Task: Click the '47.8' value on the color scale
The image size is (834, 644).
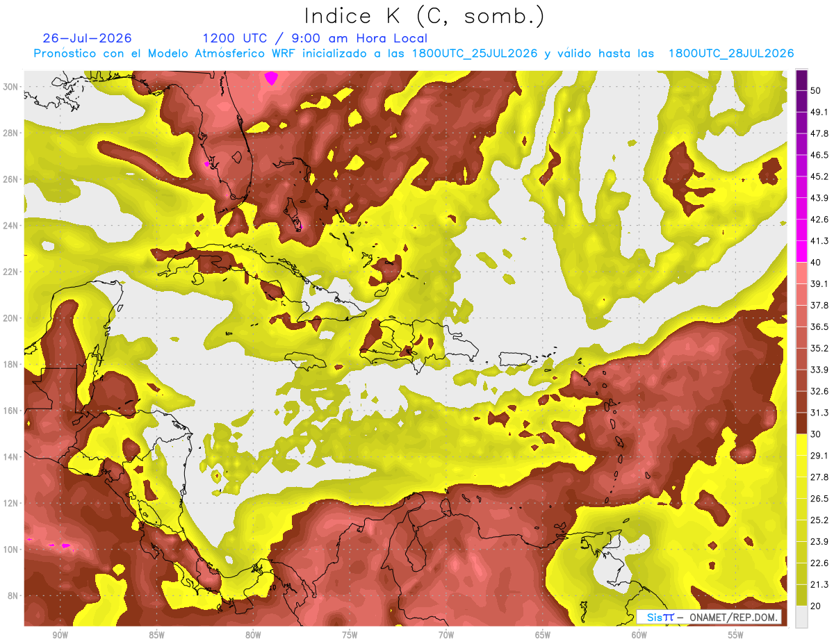Action: 819,133
